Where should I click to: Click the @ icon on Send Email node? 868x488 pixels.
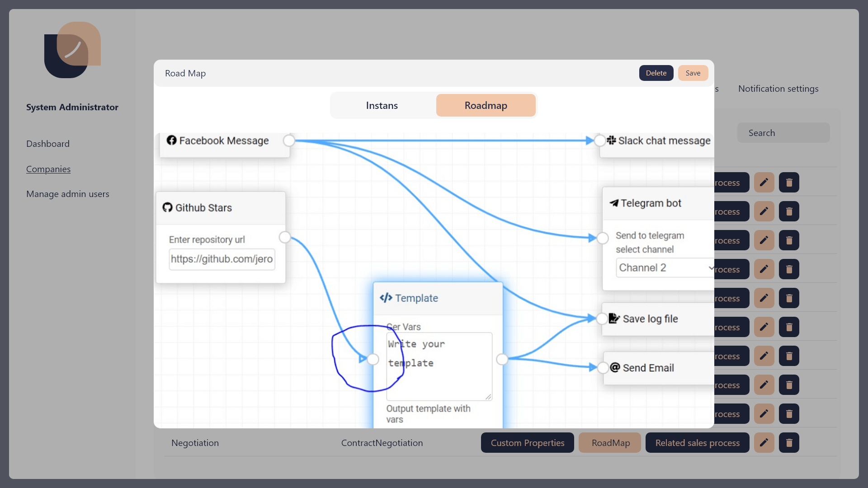[x=615, y=367]
